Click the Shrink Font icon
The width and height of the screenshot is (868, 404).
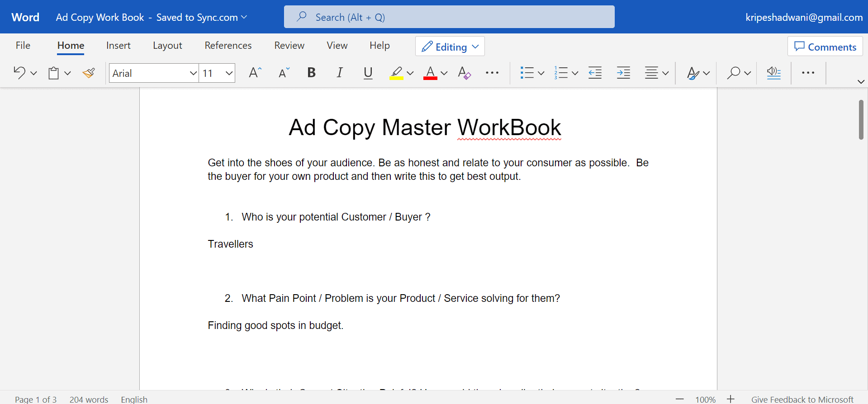[x=284, y=73]
